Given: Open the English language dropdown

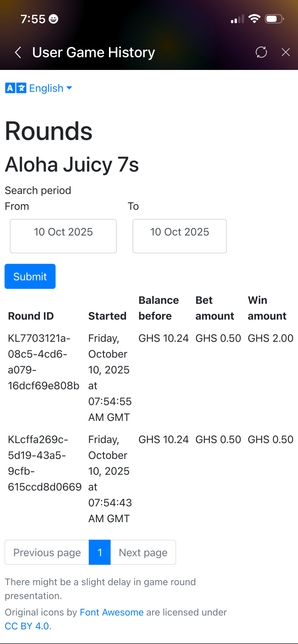Looking at the screenshot, I should pos(51,88).
